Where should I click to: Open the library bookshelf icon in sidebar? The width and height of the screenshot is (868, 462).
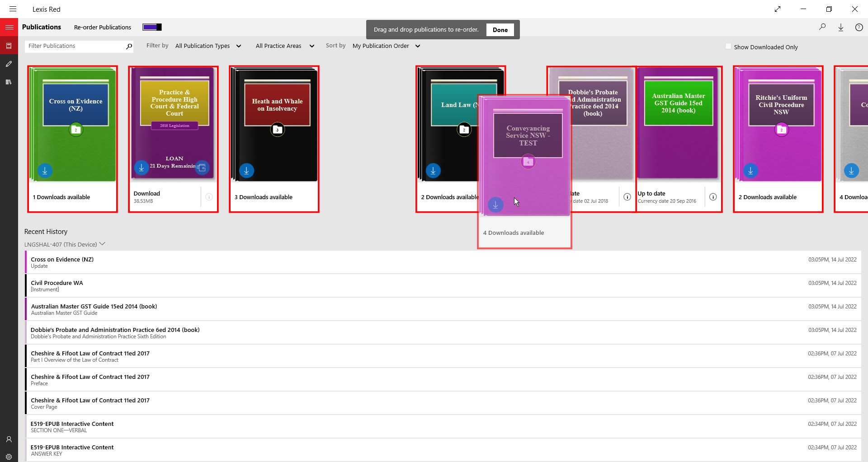pyautogui.click(x=9, y=82)
